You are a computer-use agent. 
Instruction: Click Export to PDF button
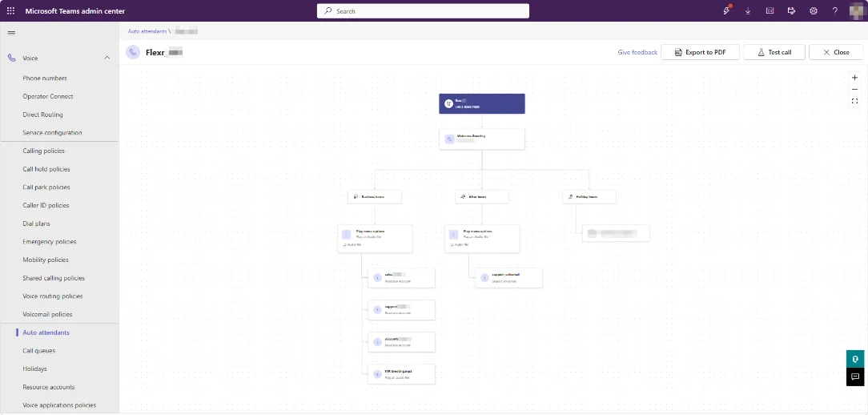pos(701,52)
